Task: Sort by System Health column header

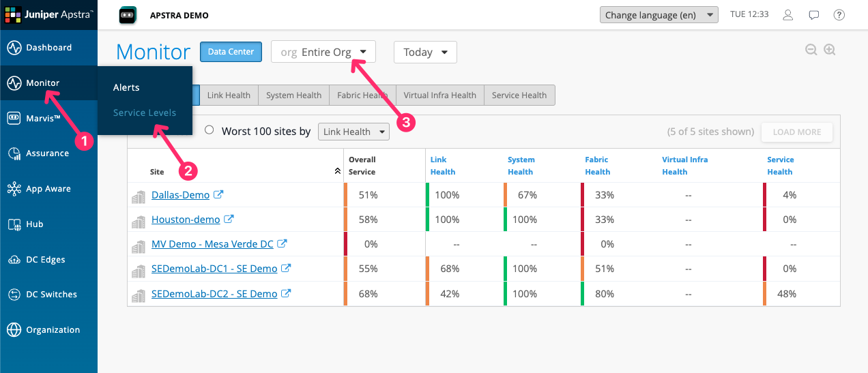Action: (521, 166)
